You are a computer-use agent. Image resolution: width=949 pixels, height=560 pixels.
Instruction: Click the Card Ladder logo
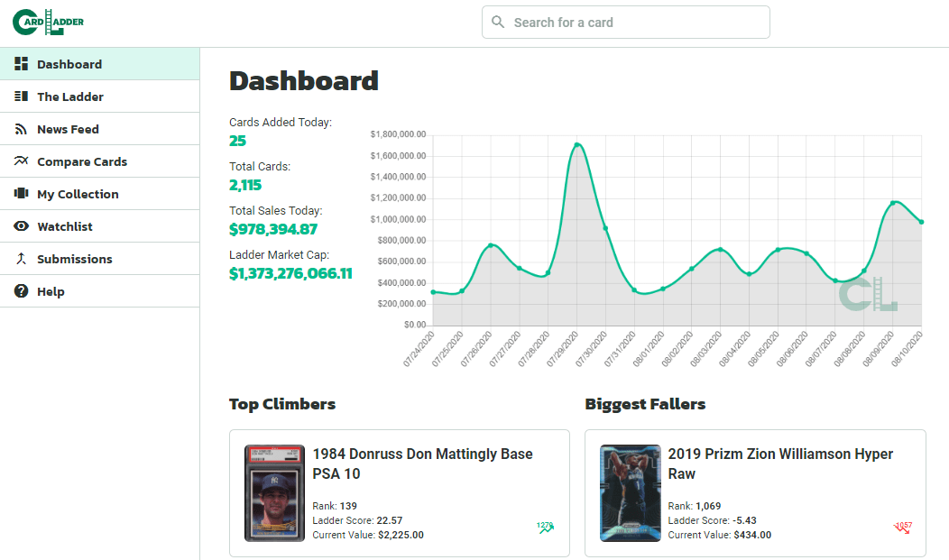(48, 22)
